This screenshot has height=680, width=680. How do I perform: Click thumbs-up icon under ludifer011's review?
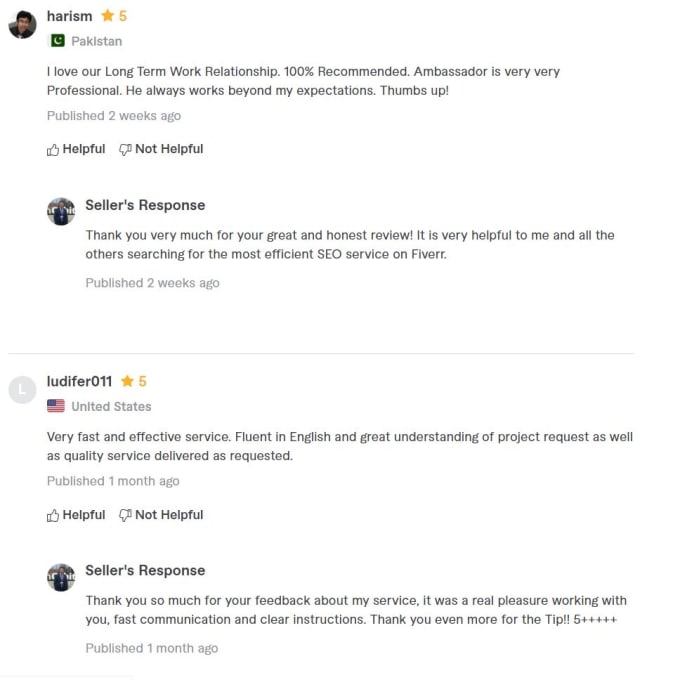coord(53,516)
